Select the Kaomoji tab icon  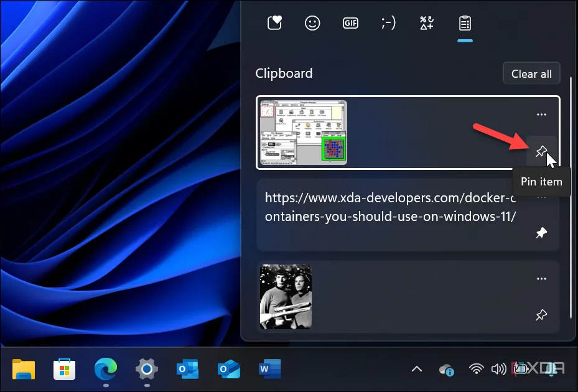click(x=388, y=23)
